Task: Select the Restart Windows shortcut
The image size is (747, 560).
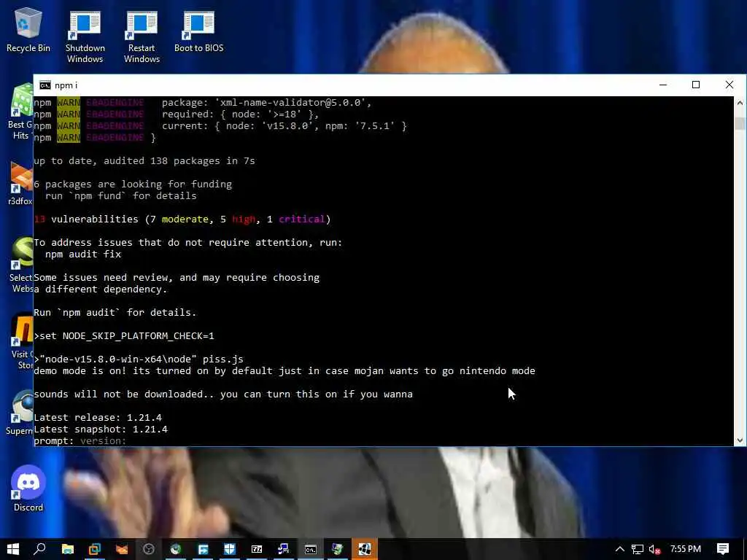Action: coord(142,36)
